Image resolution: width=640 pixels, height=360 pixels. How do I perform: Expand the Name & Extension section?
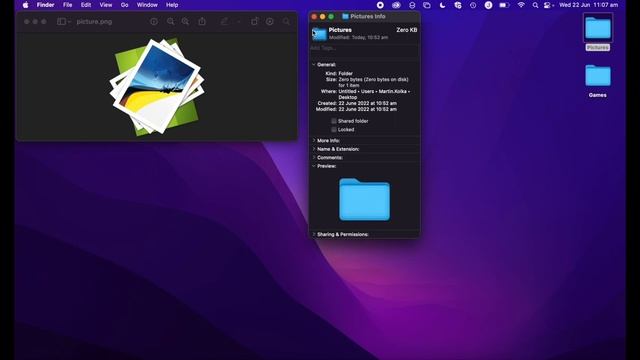(313, 149)
